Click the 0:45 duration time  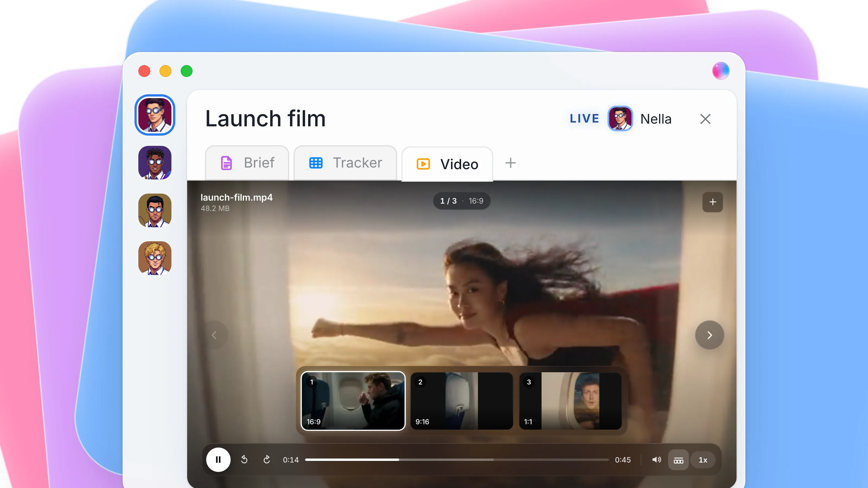(x=623, y=460)
